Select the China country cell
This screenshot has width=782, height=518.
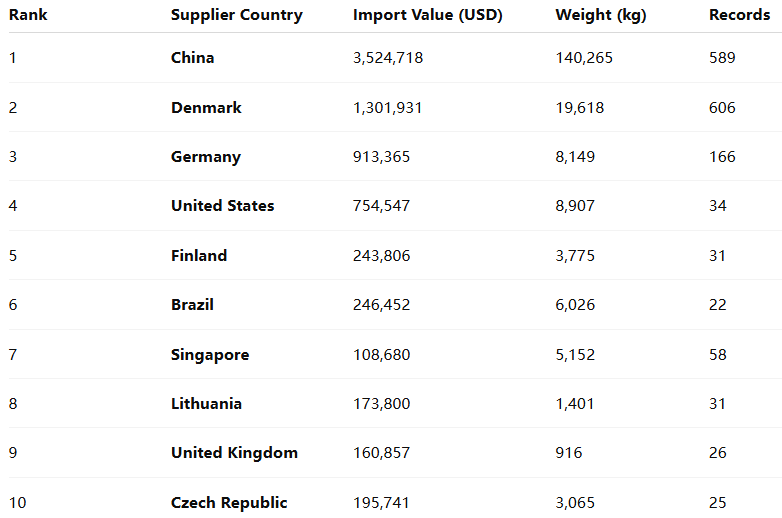point(192,58)
